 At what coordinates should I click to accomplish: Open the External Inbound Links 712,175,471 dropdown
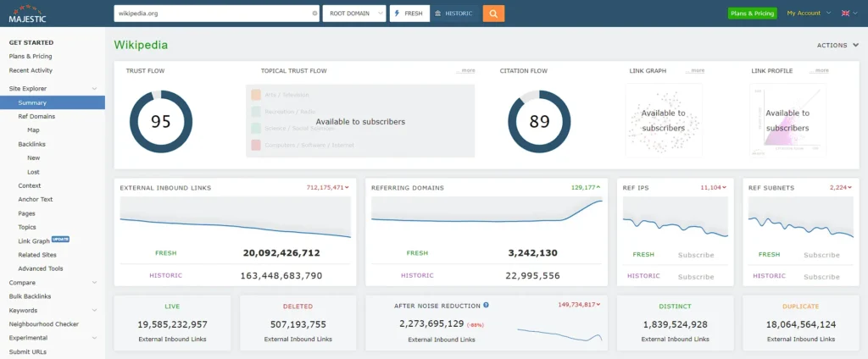328,187
